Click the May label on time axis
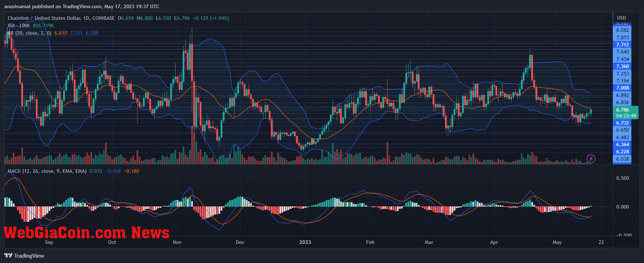 click(x=557, y=242)
